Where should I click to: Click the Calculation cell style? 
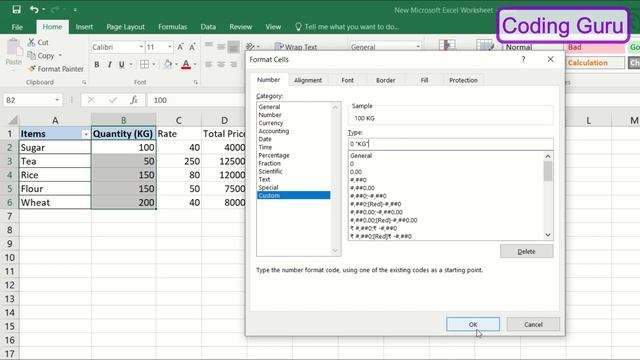click(595, 63)
